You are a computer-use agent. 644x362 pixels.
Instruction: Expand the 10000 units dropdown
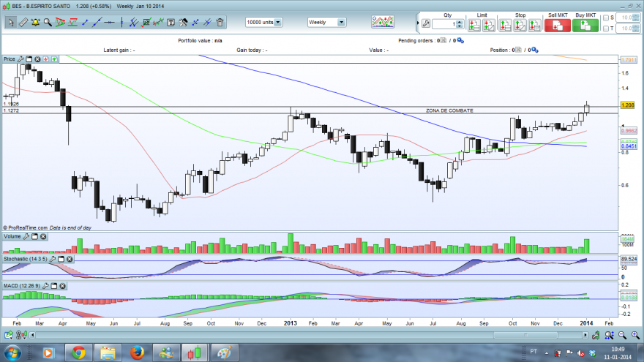(x=278, y=22)
